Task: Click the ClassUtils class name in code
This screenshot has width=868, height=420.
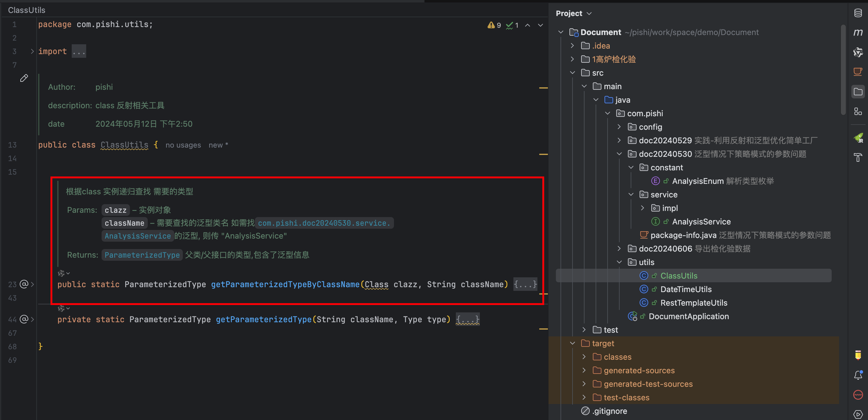Action: tap(124, 145)
